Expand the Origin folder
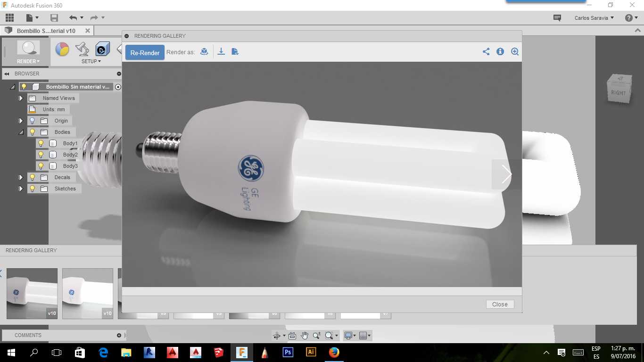The height and width of the screenshot is (362, 644). coord(21,121)
